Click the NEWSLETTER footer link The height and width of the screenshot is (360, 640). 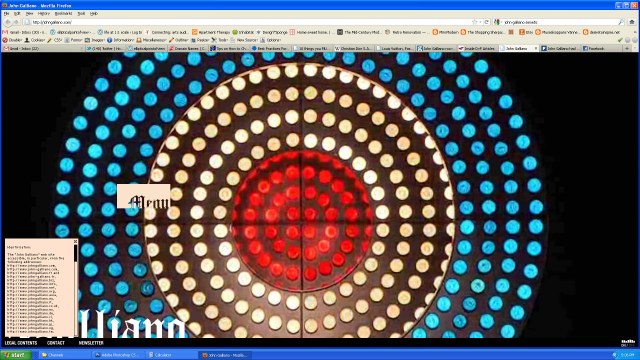coord(91,343)
